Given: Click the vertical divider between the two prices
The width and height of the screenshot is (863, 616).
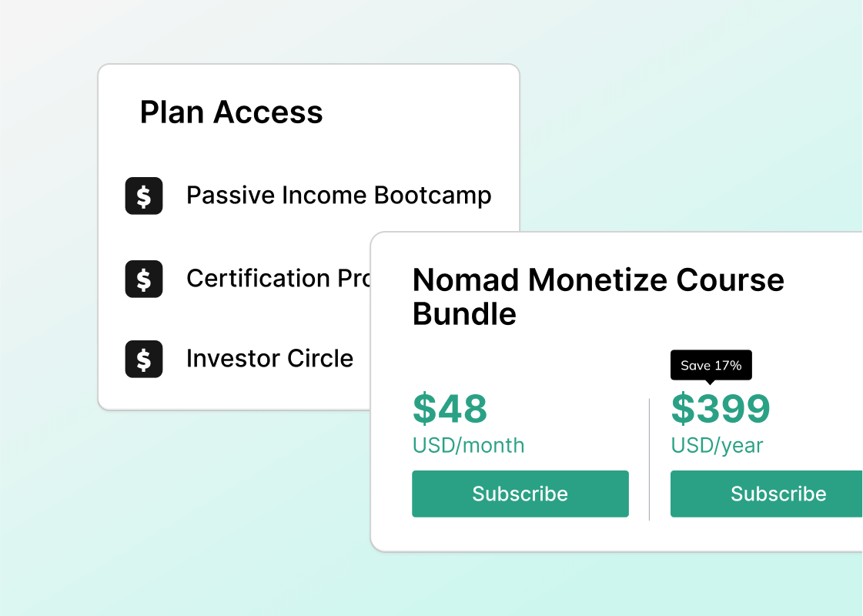Looking at the screenshot, I should pyautogui.click(x=650, y=459).
